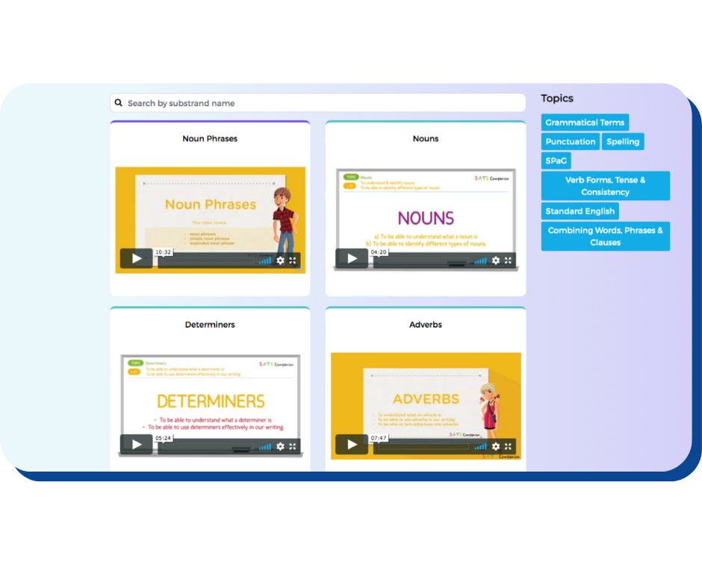This screenshot has width=702, height=588.
Task: Click the search magnifier icon
Action: 119,103
